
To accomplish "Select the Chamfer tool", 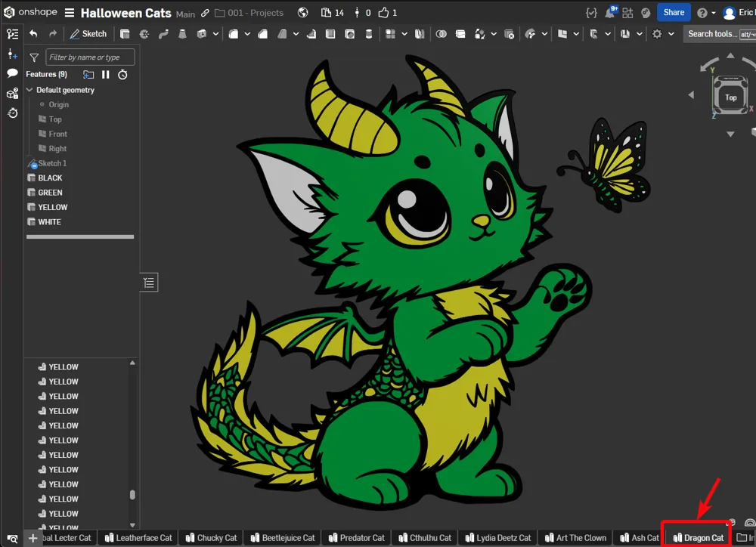I will coord(263,34).
